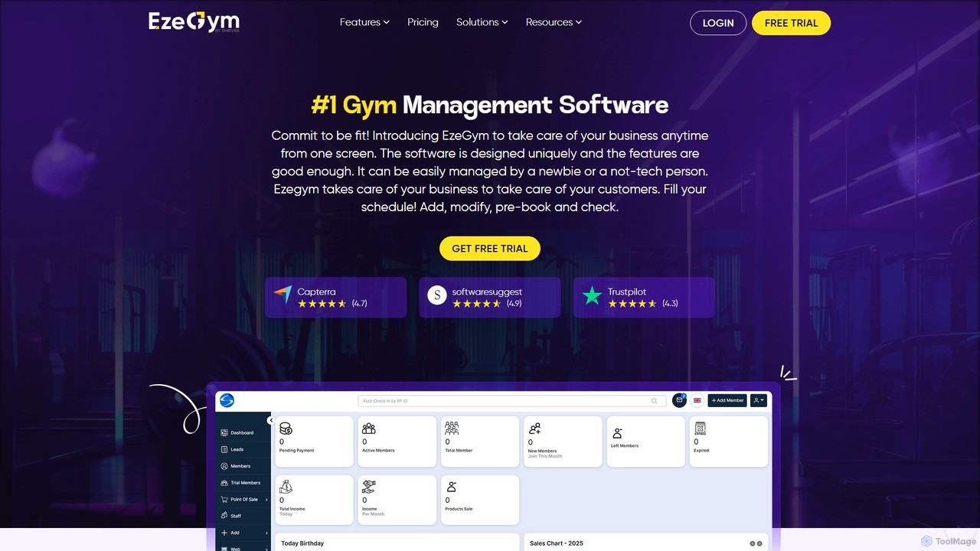Screen dimensions: 980x551
Task: Click the Capterra arrow logo icon
Action: point(283,295)
